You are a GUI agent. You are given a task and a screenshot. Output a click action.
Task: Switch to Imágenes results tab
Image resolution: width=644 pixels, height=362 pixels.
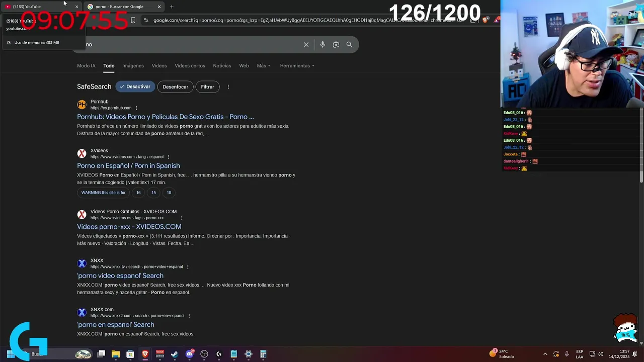pos(133,66)
